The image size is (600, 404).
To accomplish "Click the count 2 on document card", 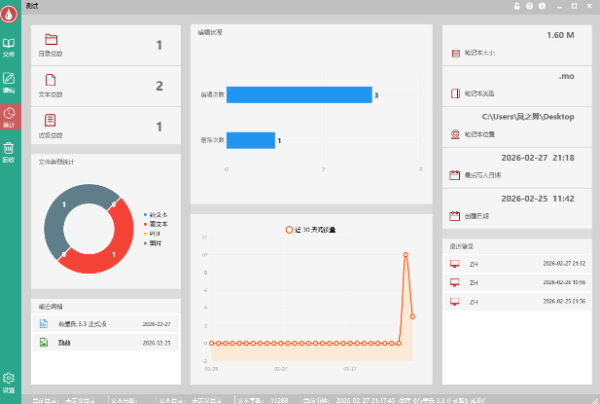I will coord(159,86).
